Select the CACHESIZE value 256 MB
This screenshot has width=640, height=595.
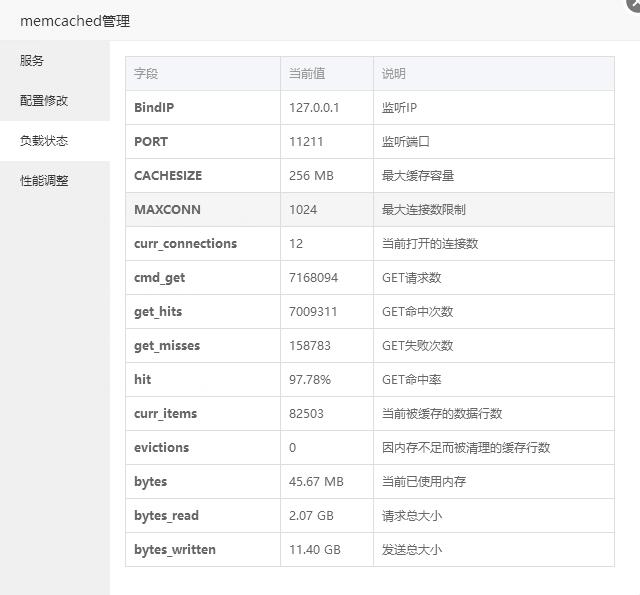tap(311, 176)
